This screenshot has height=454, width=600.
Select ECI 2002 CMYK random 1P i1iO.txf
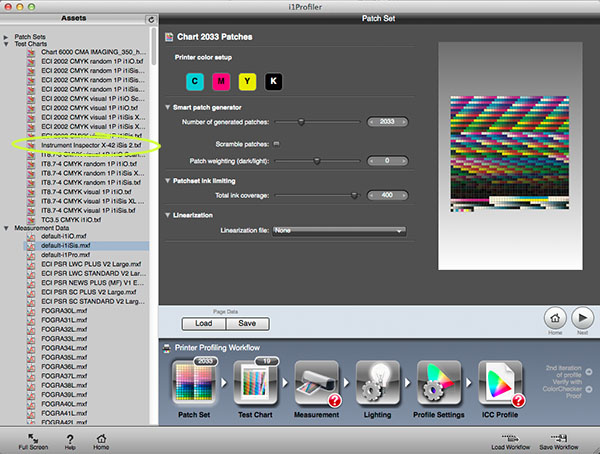pos(92,62)
